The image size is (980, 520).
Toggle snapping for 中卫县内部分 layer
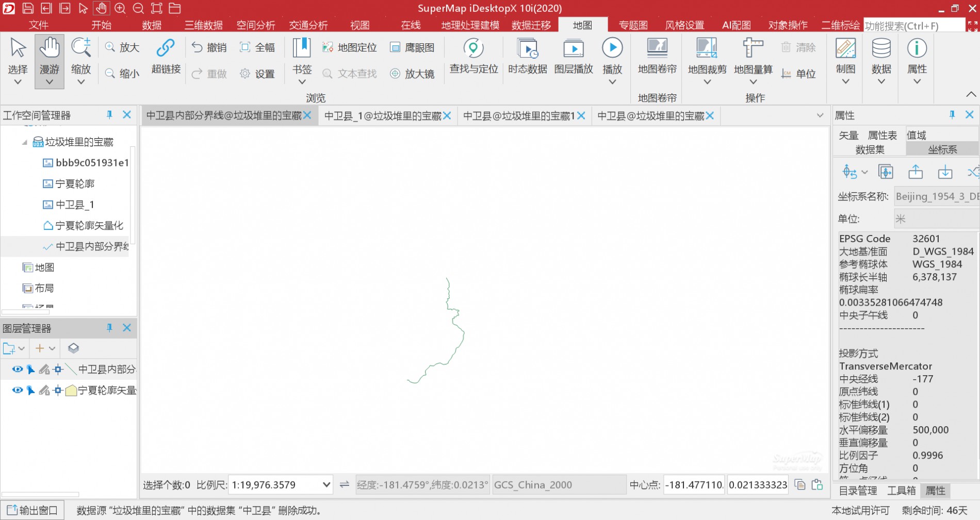(58, 369)
